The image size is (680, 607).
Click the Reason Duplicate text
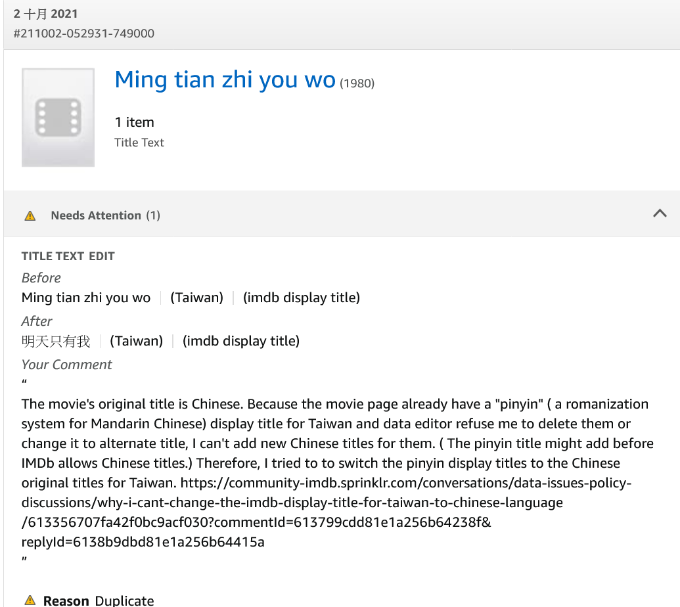click(x=98, y=600)
